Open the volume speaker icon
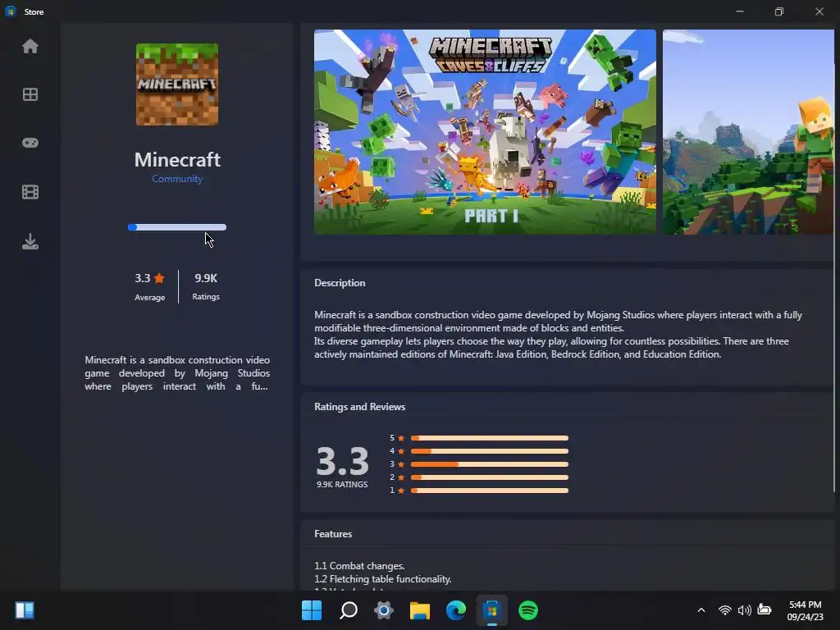 [744, 610]
